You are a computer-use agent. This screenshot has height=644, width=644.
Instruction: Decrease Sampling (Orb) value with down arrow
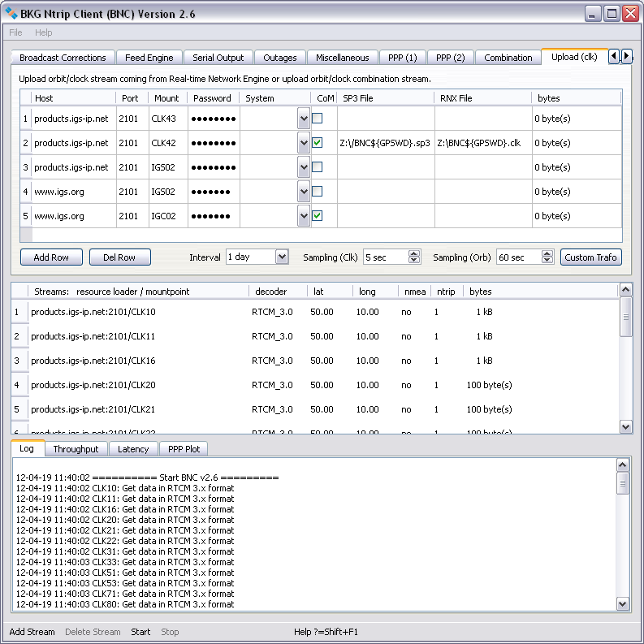(x=547, y=261)
